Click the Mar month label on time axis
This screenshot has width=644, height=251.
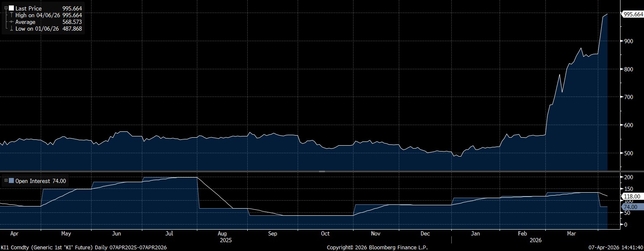click(571, 233)
